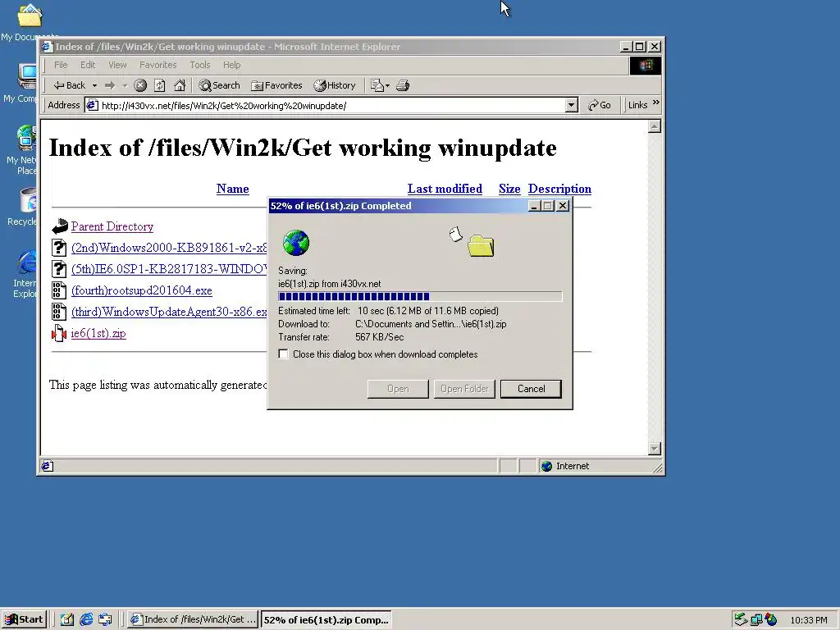Open the (5th)IE6.0SP1-KB2817183 file link
This screenshot has height=630, width=840.
pos(169,269)
